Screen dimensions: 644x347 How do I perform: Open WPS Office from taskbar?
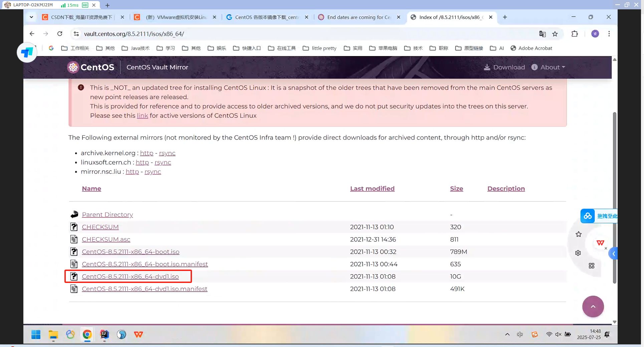point(139,334)
